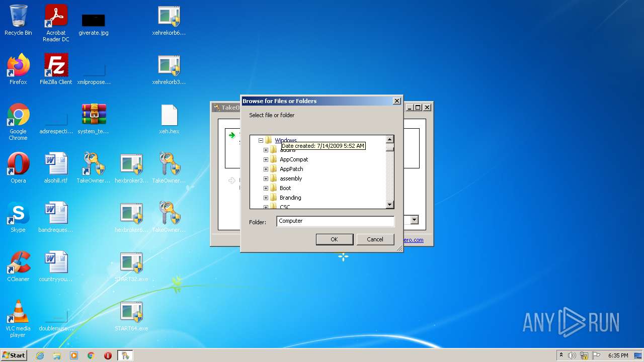The image size is (644, 362).
Task: Expand the Boot folder
Action: [266, 188]
